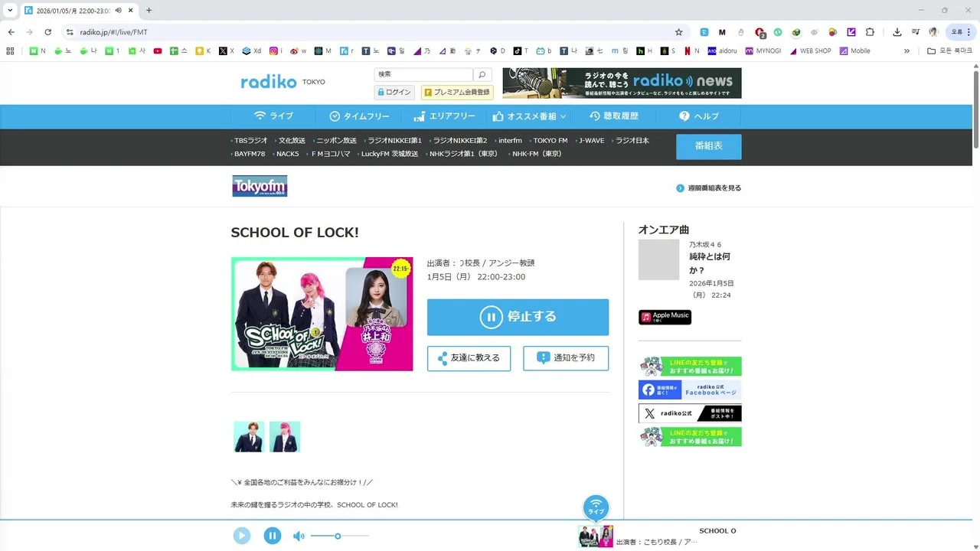Click the pause button in player bar

click(273, 536)
